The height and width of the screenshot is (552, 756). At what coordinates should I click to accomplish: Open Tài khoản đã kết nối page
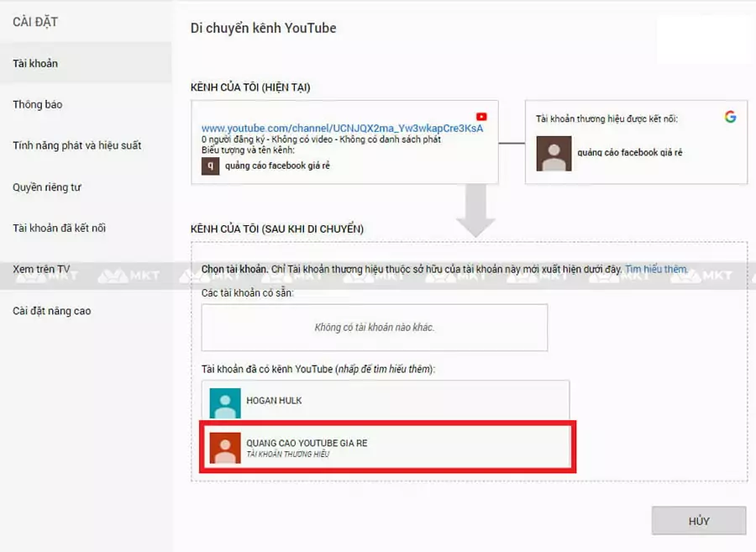[60, 228]
